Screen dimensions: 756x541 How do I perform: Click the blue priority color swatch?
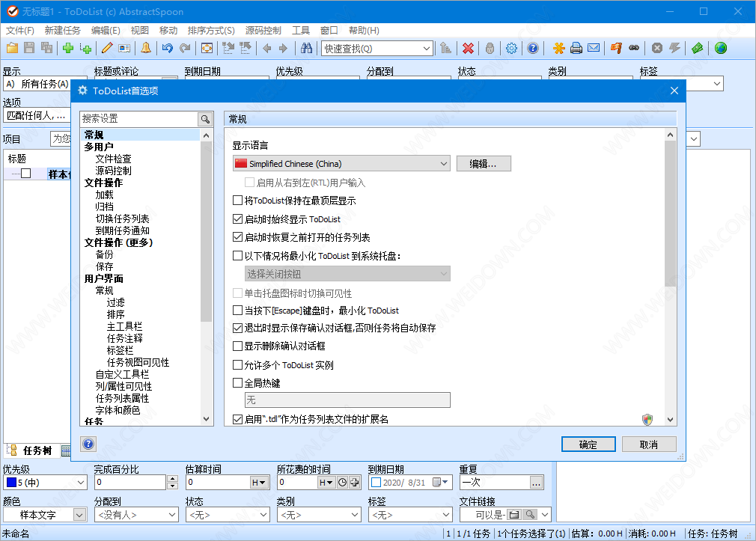11,482
